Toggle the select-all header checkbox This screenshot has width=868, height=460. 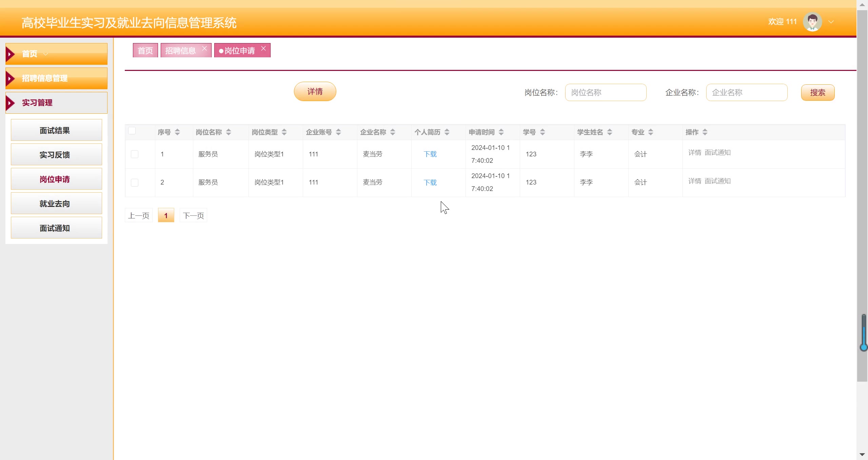132,131
